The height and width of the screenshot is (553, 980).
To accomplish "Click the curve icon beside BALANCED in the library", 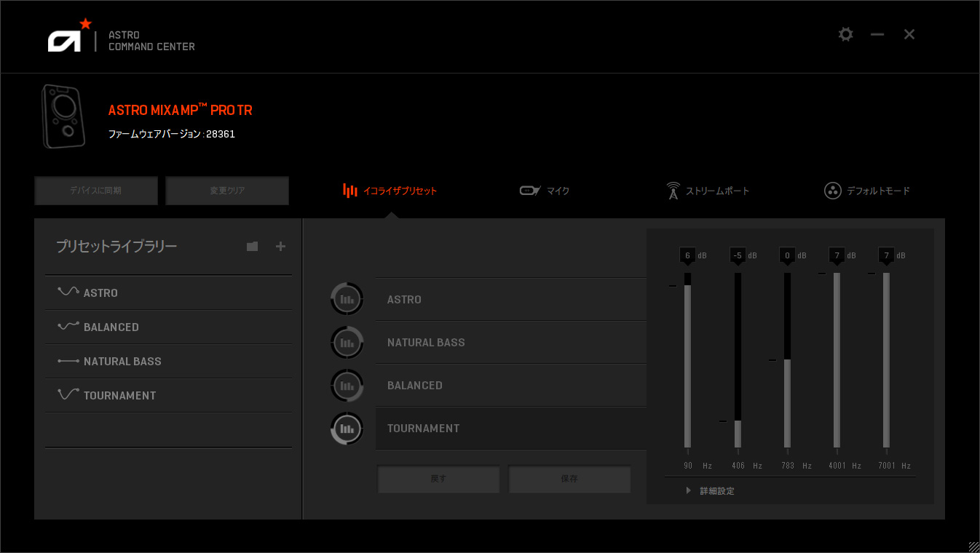I will pos(68,326).
